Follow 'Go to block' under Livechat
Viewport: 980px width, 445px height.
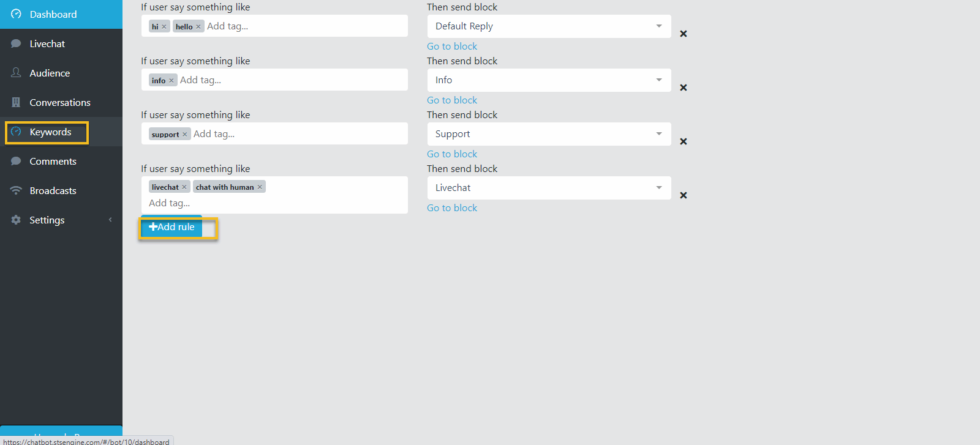point(452,208)
